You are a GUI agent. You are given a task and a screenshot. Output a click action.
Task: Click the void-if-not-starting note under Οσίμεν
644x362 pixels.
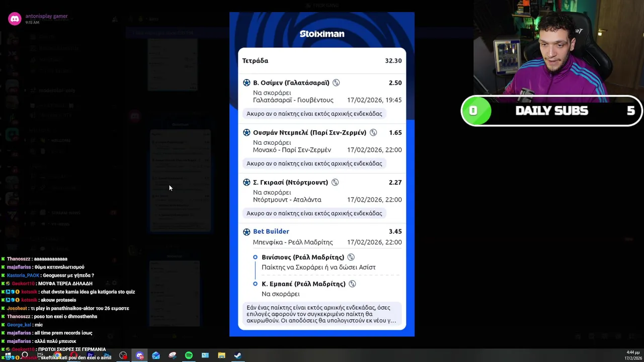314,114
